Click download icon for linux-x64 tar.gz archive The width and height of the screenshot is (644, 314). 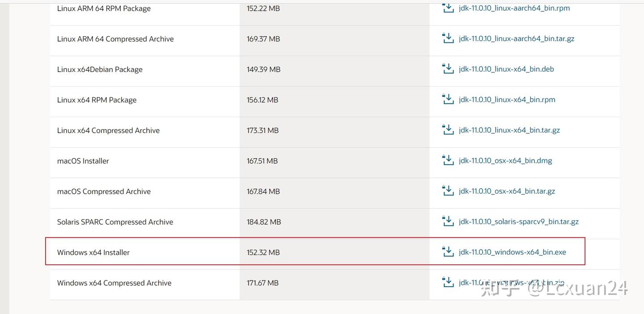pyautogui.click(x=448, y=130)
